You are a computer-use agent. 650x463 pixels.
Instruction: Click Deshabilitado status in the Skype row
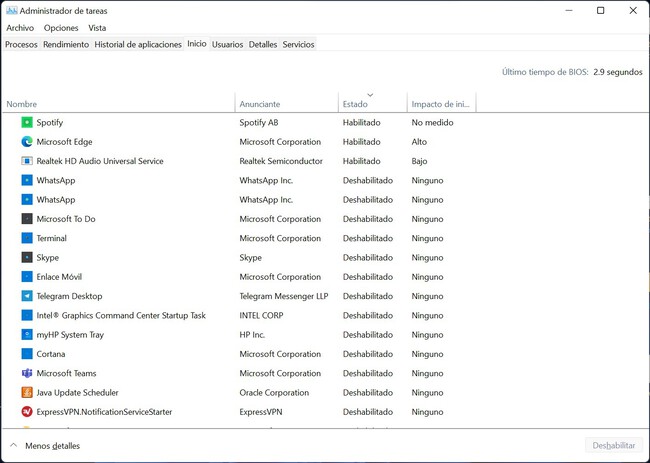tap(368, 257)
